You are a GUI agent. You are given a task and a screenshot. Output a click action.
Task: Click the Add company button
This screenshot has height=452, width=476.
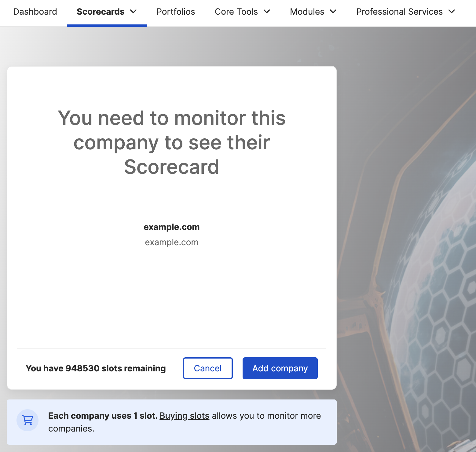(280, 368)
